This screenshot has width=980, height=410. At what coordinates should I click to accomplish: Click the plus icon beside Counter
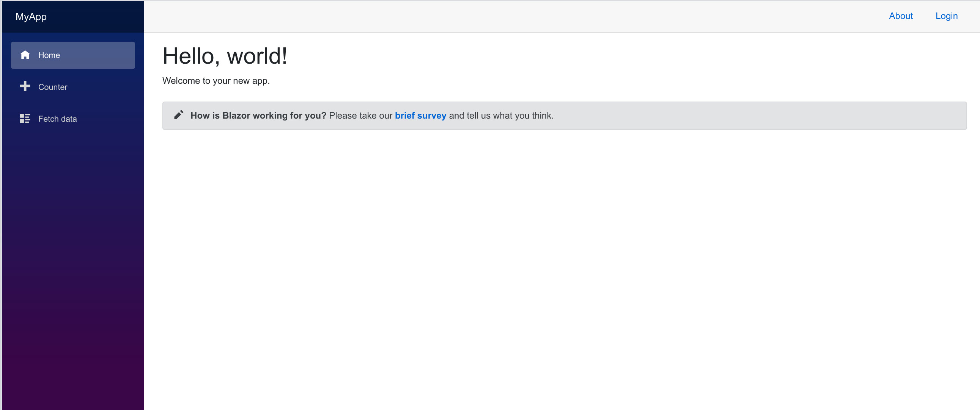pos(25,87)
